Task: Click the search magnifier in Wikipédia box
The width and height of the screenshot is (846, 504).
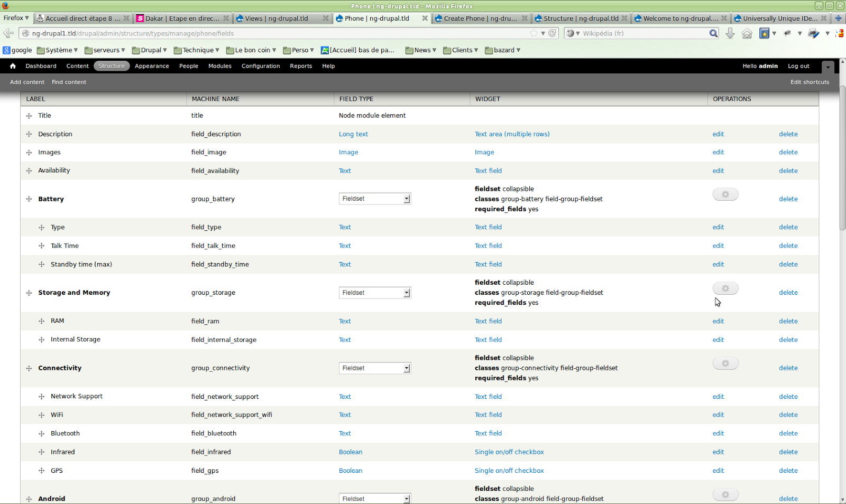Action: [x=713, y=33]
